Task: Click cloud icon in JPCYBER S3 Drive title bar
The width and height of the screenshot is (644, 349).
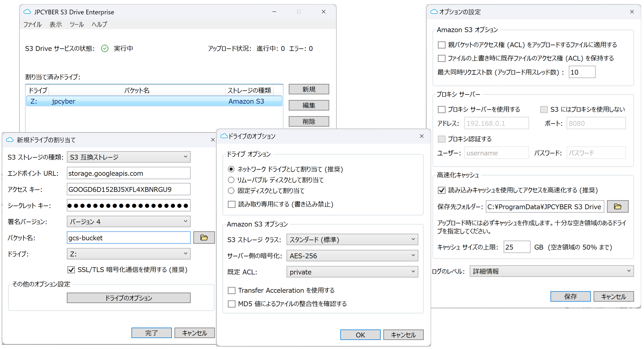Action: [x=27, y=12]
